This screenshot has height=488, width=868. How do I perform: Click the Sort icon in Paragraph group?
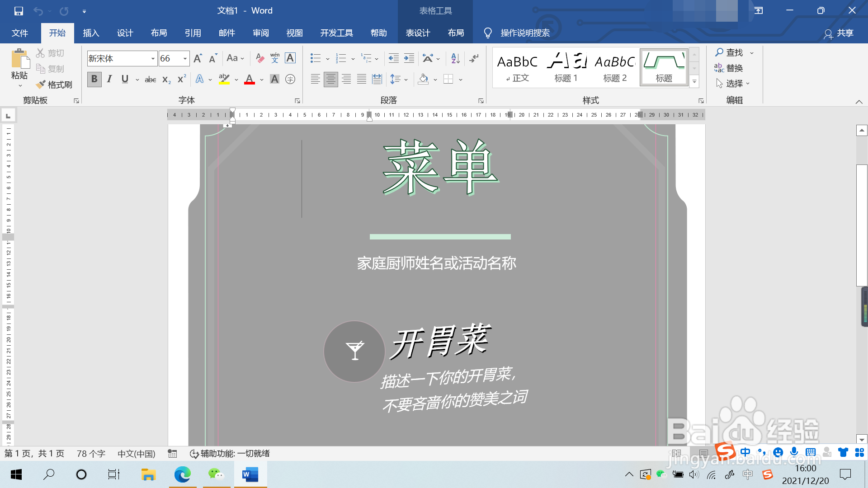(x=454, y=58)
